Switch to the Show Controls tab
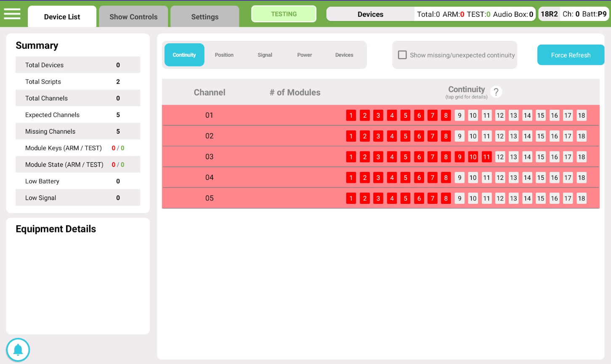611x364 pixels. 133,17
